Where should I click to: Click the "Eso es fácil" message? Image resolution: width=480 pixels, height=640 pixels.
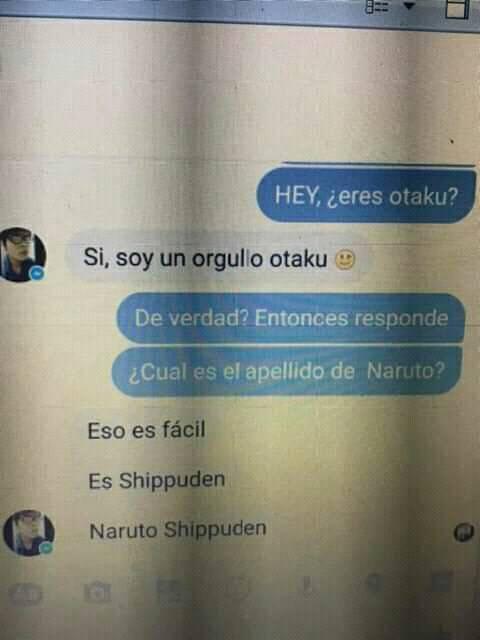point(146,430)
